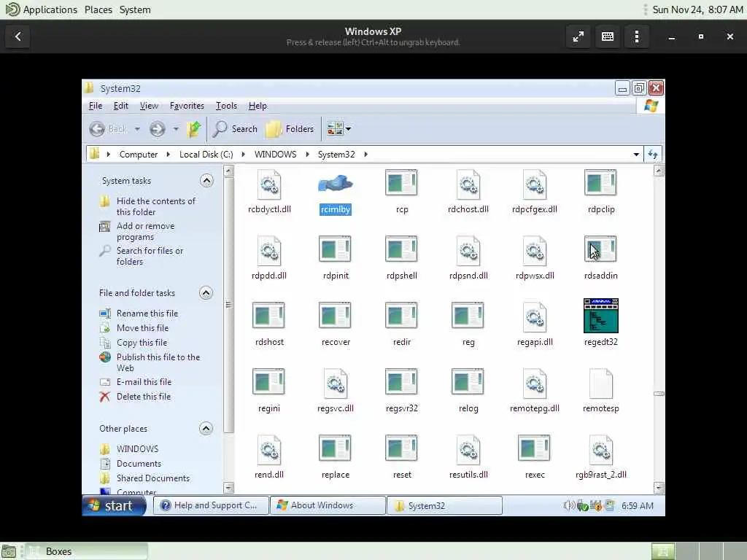Click the Search toolbar button

pyautogui.click(x=235, y=128)
